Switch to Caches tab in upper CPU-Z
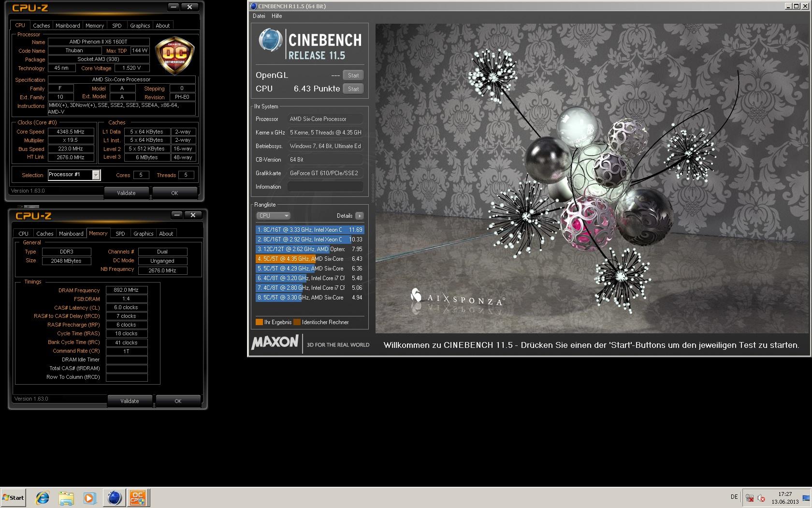Viewport: 812px width, 508px height. pyautogui.click(x=42, y=26)
